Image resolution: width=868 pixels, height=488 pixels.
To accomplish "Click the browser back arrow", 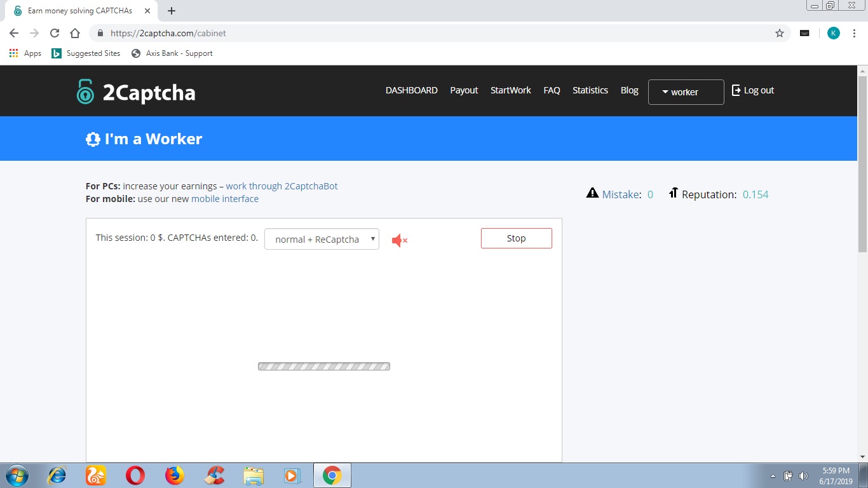I will pos(14,33).
